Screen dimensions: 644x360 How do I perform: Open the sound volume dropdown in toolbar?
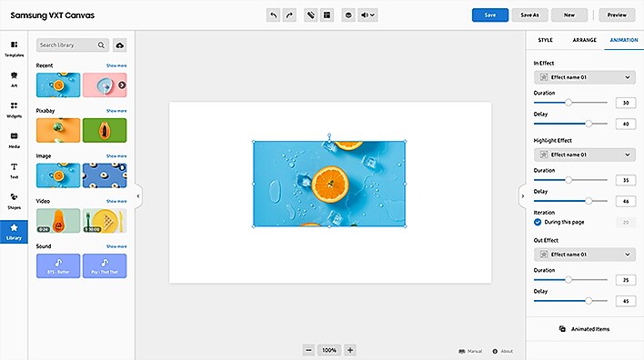[x=367, y=15]
